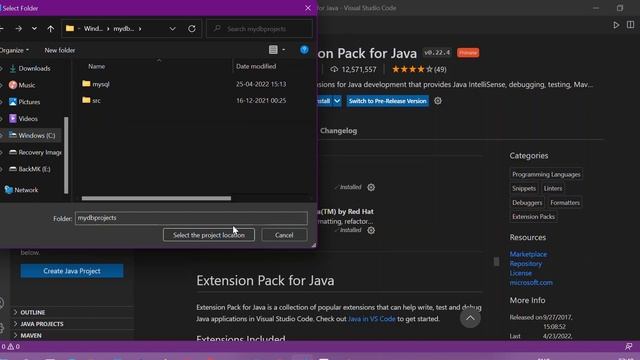Image resolution: width=640 pixels, height=360 pixels.
Task: Open the dialog help icon
Action: (304, 50)
